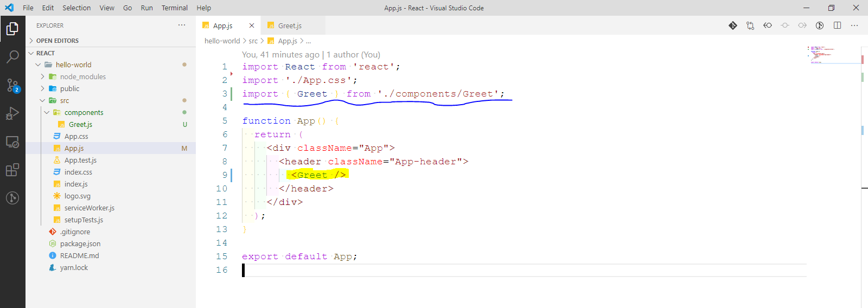Viewport: 868px width, 308px height.
Task: Open the Selection menu
Action: pos(76,8)
